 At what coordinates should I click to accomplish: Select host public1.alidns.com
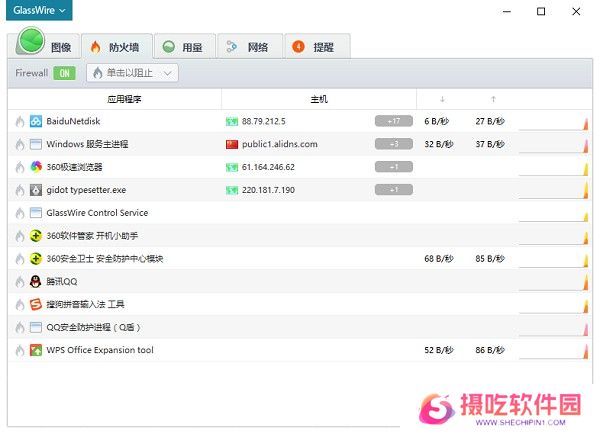click(x=279, y=144)
